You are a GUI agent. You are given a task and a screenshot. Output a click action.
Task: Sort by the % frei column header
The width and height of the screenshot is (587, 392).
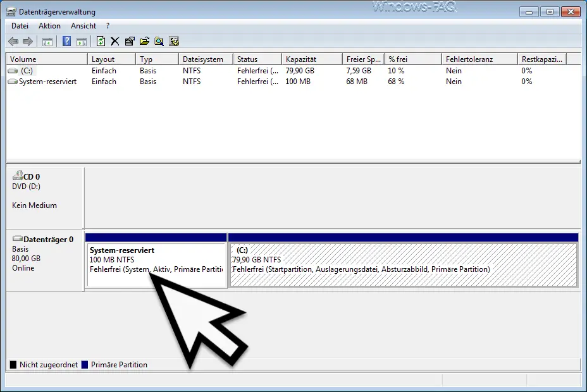[413, 59]
